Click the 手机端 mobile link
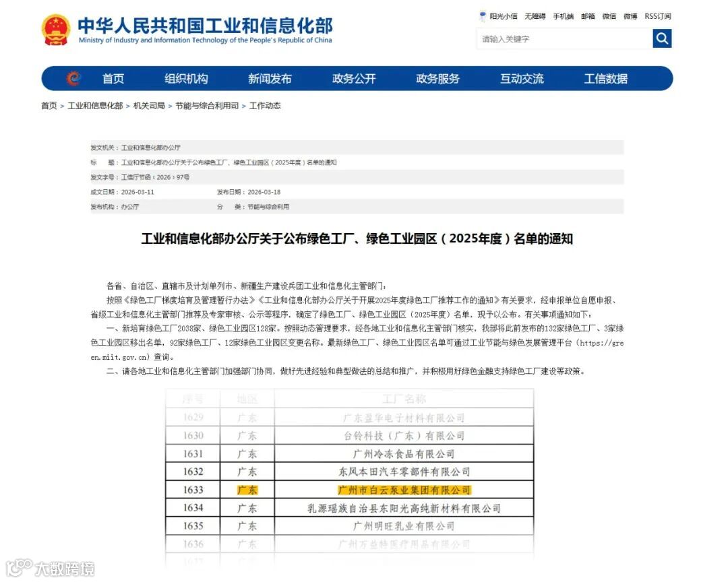 tap(563, 16)
